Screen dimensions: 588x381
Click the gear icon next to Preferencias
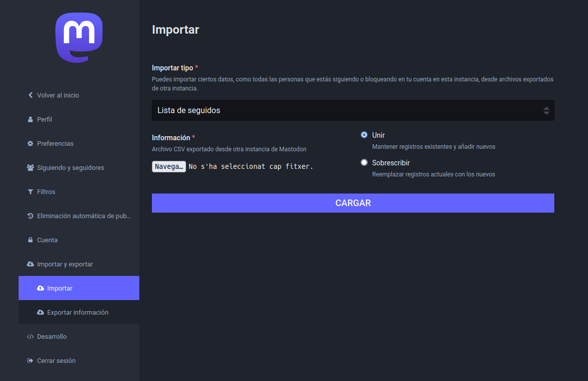click(x=30, y=143)
